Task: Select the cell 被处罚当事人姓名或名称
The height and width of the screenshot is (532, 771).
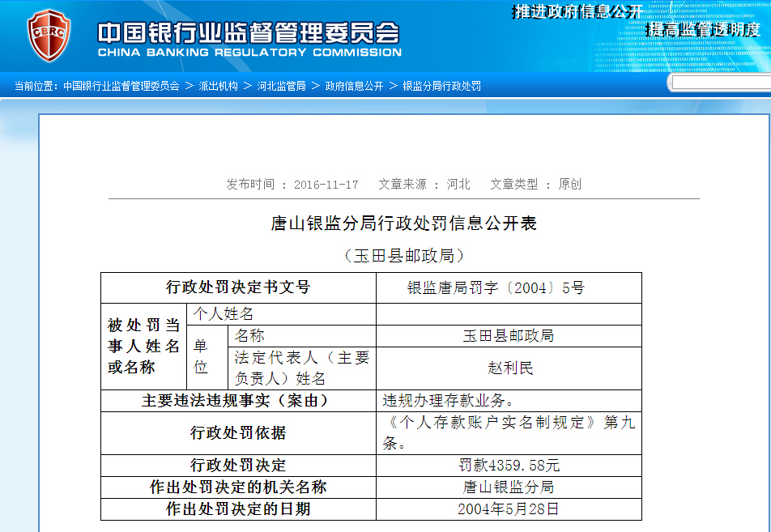Action: coord(143,346)
